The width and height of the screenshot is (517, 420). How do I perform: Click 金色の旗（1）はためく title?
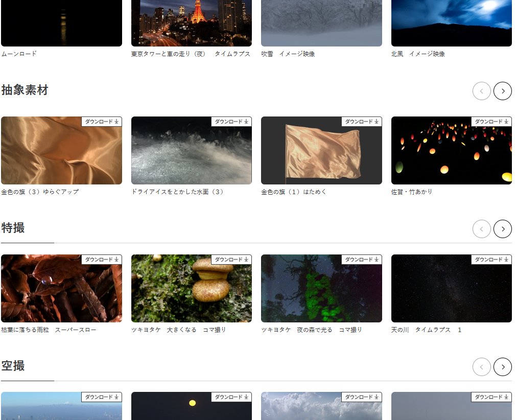(x=294, y=192)
